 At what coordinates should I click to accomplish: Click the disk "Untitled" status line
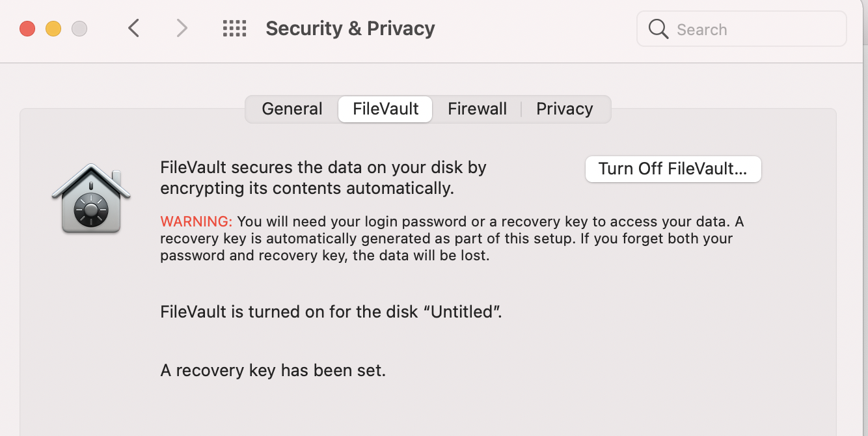pyautogui.click(x=331, y=312)
